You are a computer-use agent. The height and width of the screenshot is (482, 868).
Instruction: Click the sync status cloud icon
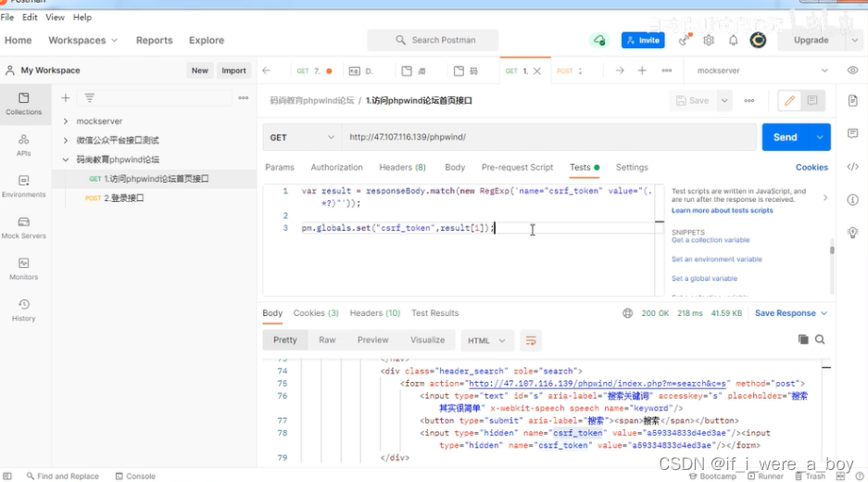coord(599,40)
